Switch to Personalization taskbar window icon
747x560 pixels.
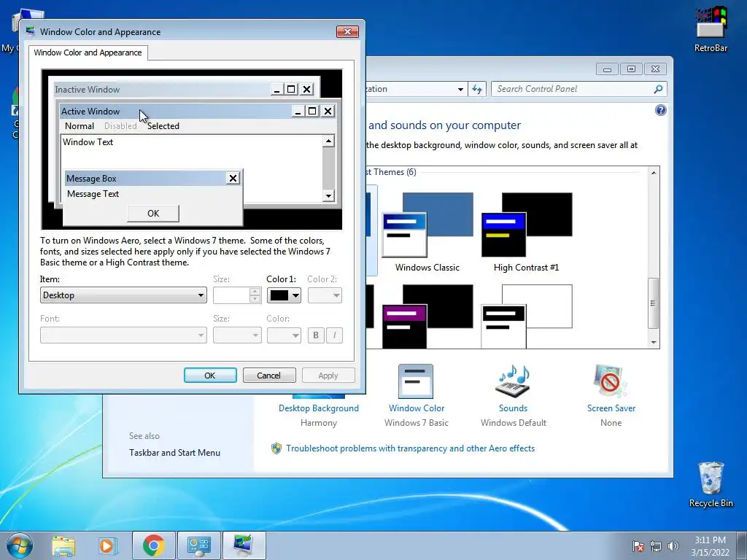(244, 545)
